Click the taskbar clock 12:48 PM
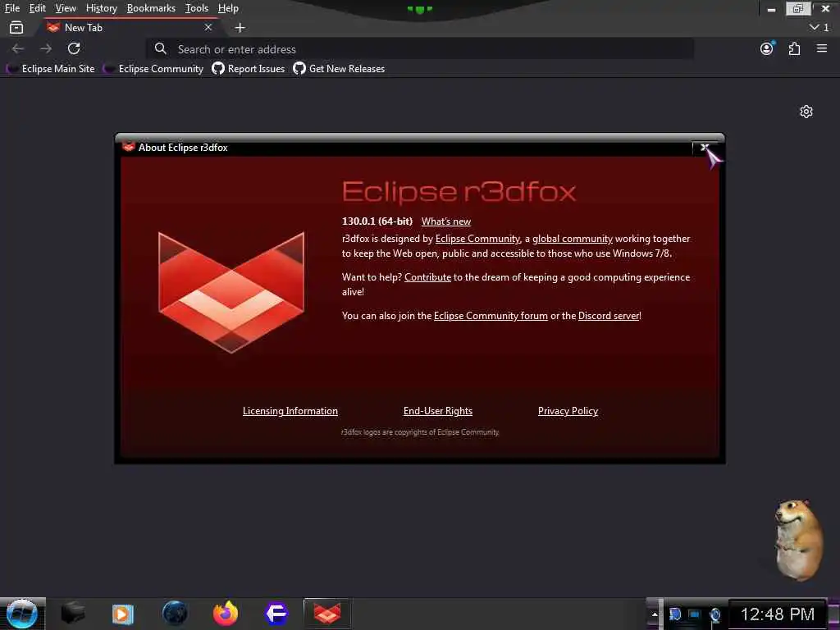 pyautogui.click(x=778, y=614)
